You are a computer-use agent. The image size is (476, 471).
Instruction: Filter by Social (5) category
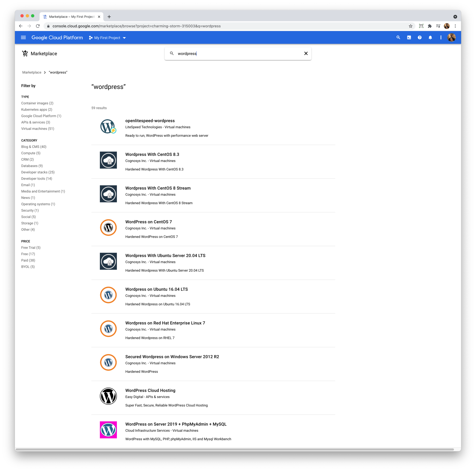29,217
